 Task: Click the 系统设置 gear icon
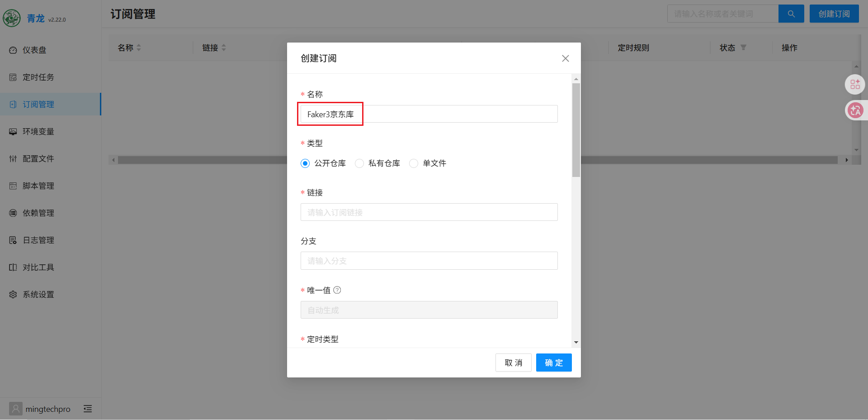[13, 294]
